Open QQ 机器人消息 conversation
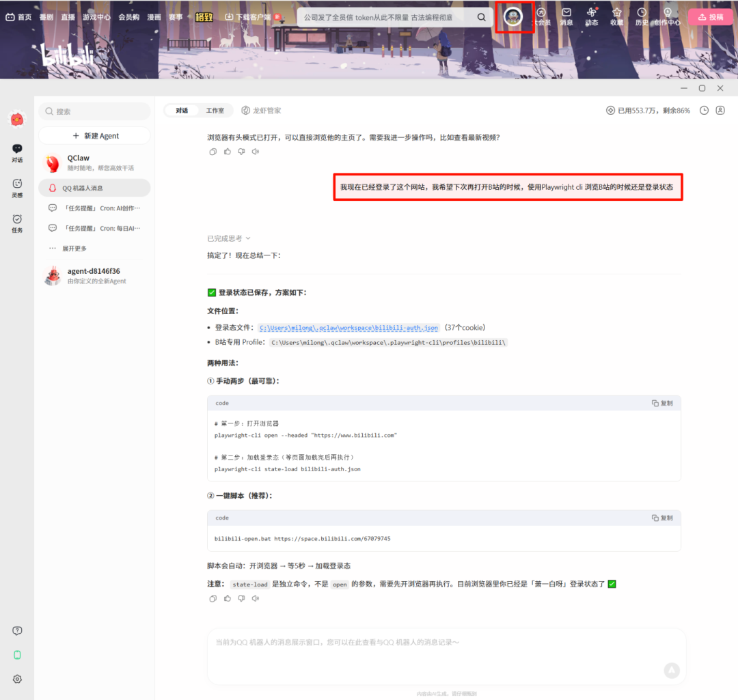 pos(94,188)
